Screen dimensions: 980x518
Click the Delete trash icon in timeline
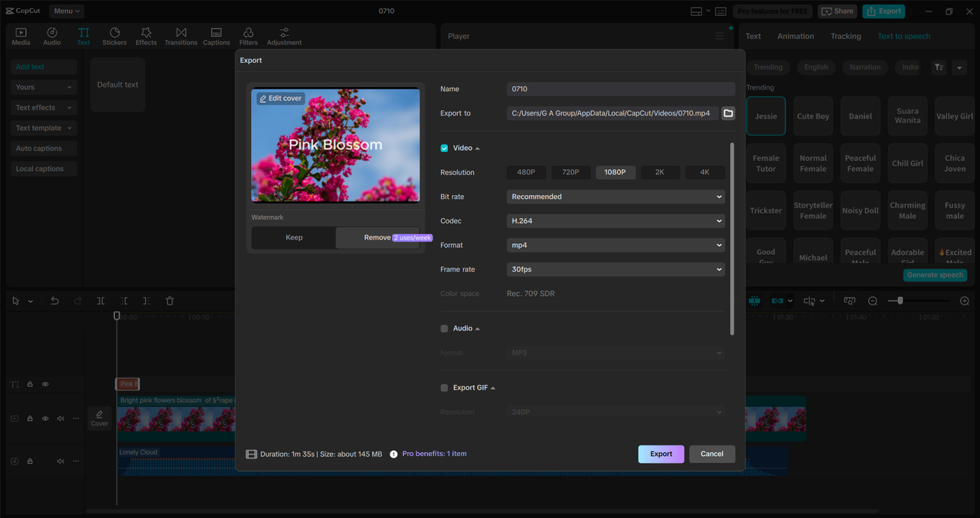[x=170, y=301]
